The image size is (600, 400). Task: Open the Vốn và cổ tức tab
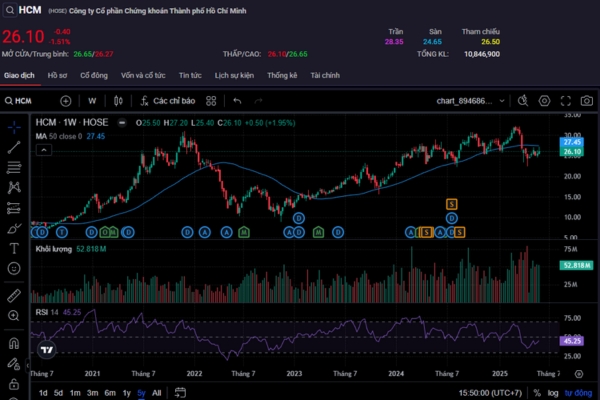(x=143, y=75)
